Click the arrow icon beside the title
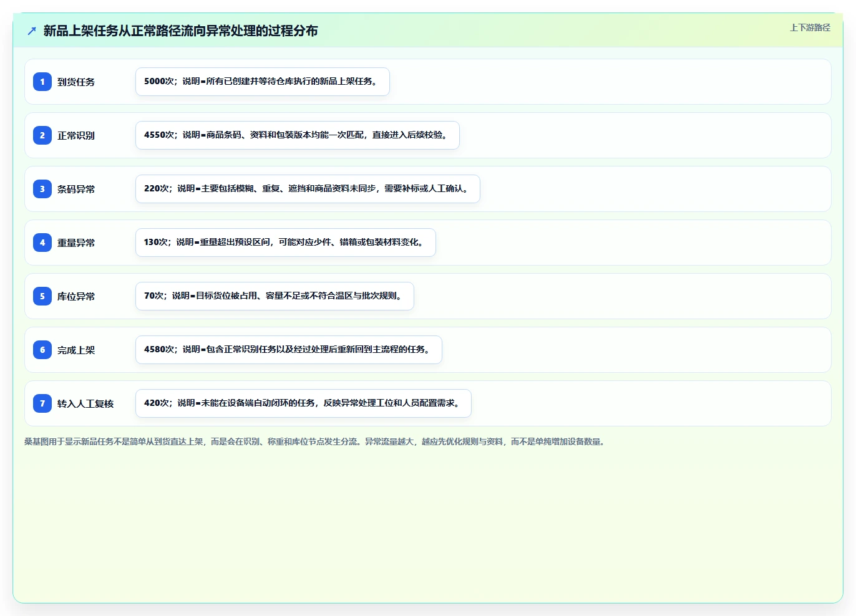Viewport: 856px width, 616px height. tap(32, 31)
